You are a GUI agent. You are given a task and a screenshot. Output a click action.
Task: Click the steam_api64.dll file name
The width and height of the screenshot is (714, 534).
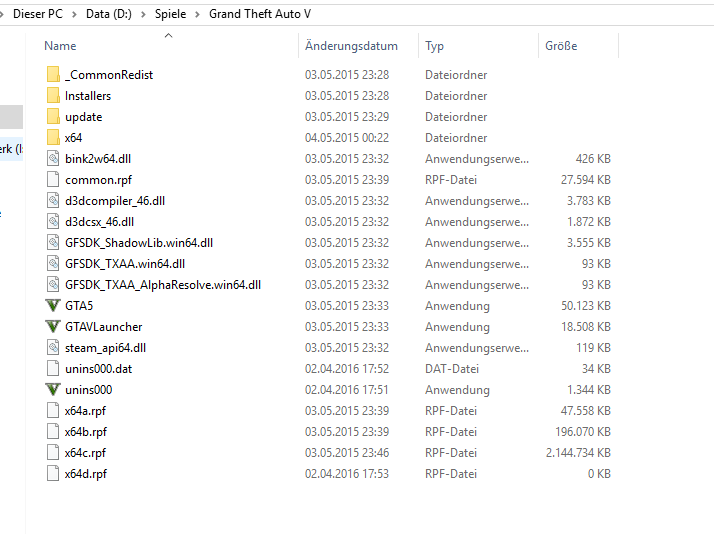(x=105, y=348)
